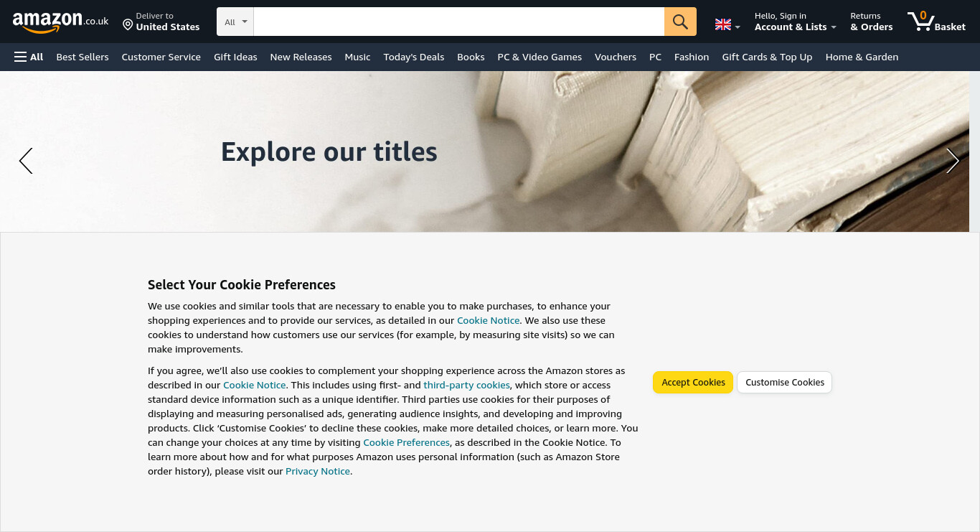The height and width of the screenshot is (532, 980).
Task: Click Accept Cookies button
Action: tap(693, 382)
